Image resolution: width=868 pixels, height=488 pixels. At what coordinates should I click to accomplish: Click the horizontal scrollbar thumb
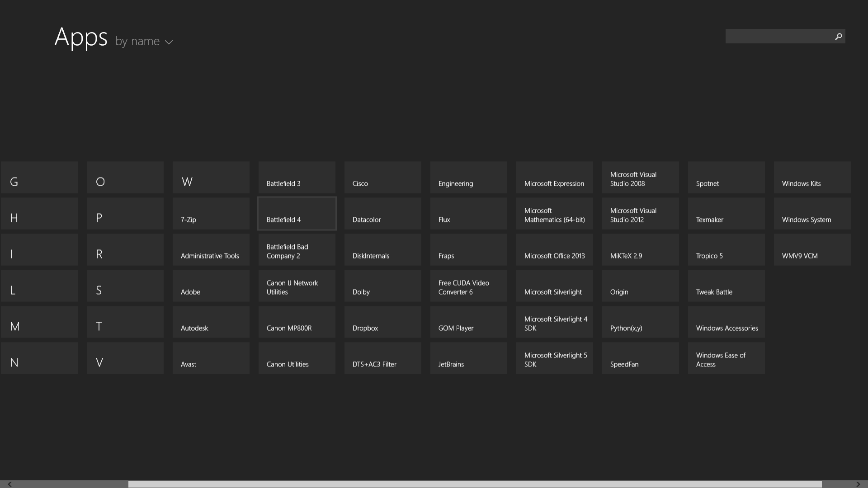pos(475,484)
